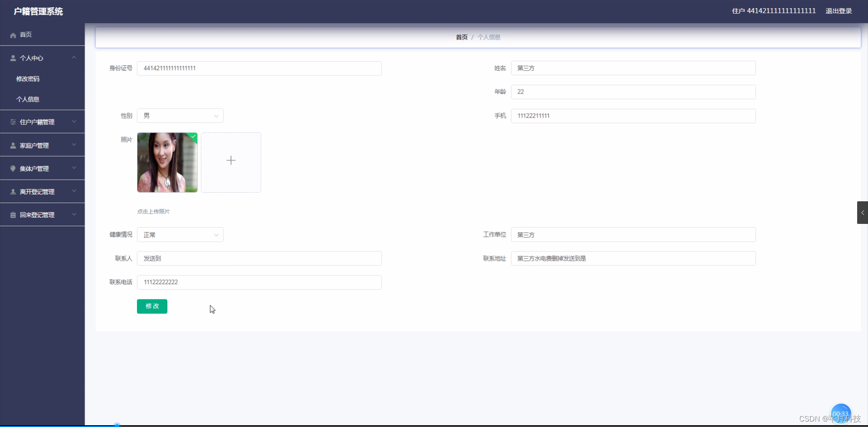
Task: Click 退出登录 to log out
Action: 839,11
